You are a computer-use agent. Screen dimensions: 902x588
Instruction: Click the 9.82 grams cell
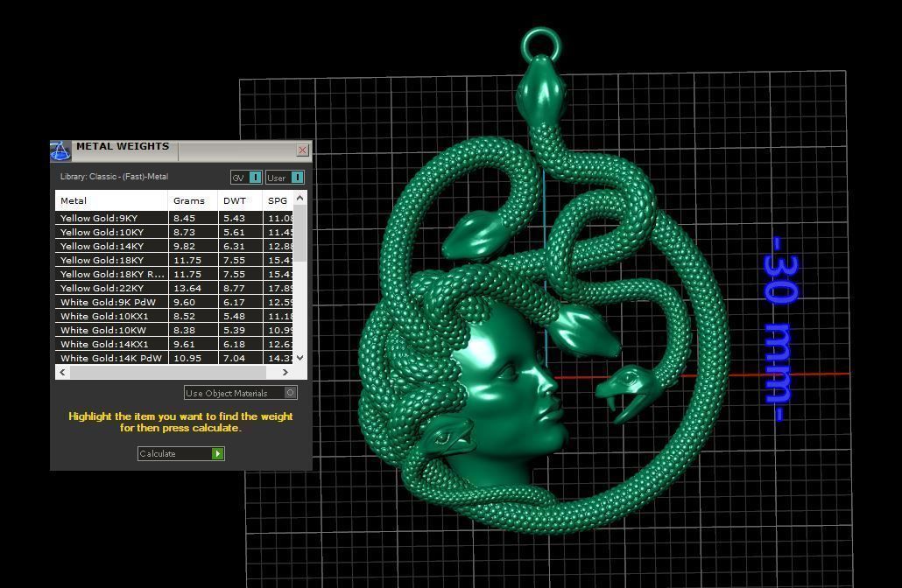pos(193,246)
